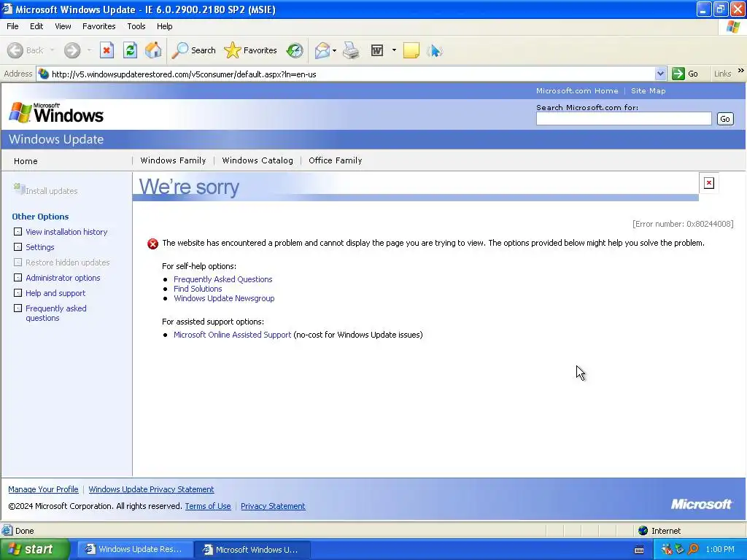Click the Go button beside the address bar
747x560 pixels.
(686, 74)
